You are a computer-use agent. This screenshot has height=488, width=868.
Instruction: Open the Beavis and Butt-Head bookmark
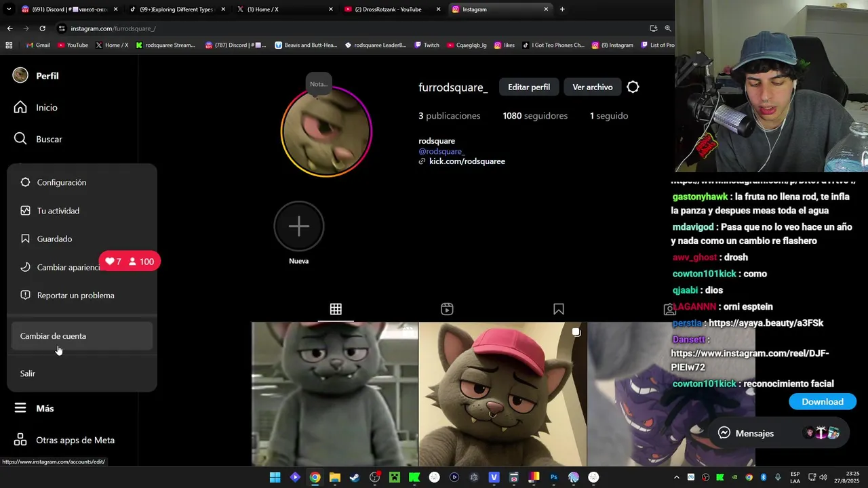pos(306,45)
